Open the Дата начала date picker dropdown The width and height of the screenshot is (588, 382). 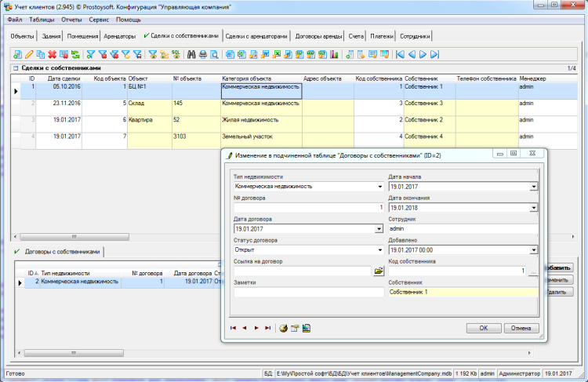pyautogui.click(x=534, y=187)
